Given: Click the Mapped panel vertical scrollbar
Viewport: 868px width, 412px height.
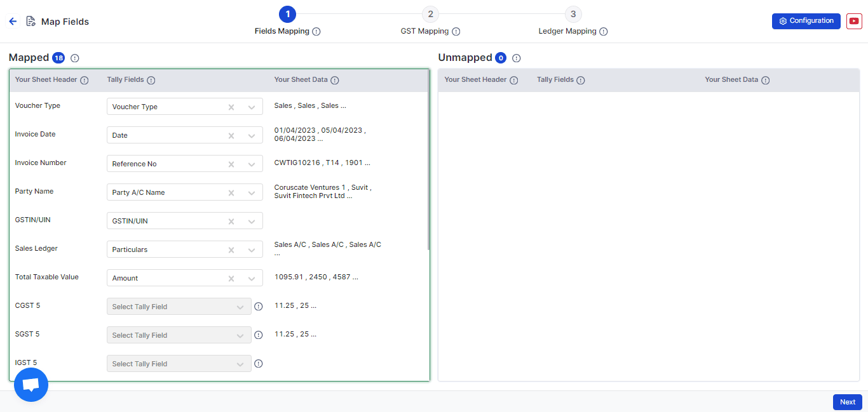Looking at the screenshot, I should 429,159.
